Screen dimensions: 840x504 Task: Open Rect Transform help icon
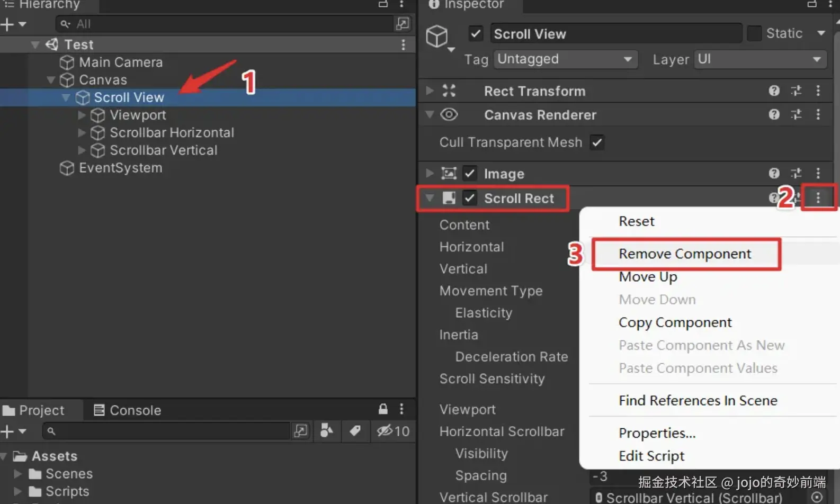click(x=774, y=91)
